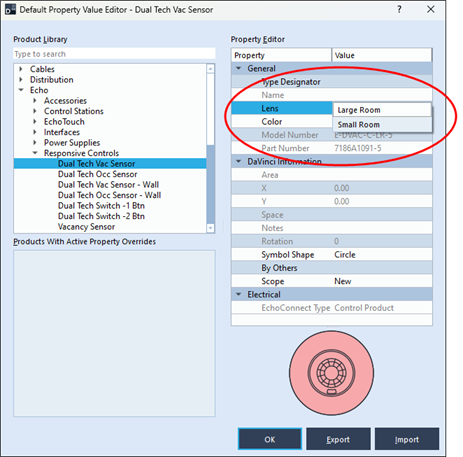This screenshot has width=463, height=457.
Task: Click the Value column header
Action: tap(382, 55)
